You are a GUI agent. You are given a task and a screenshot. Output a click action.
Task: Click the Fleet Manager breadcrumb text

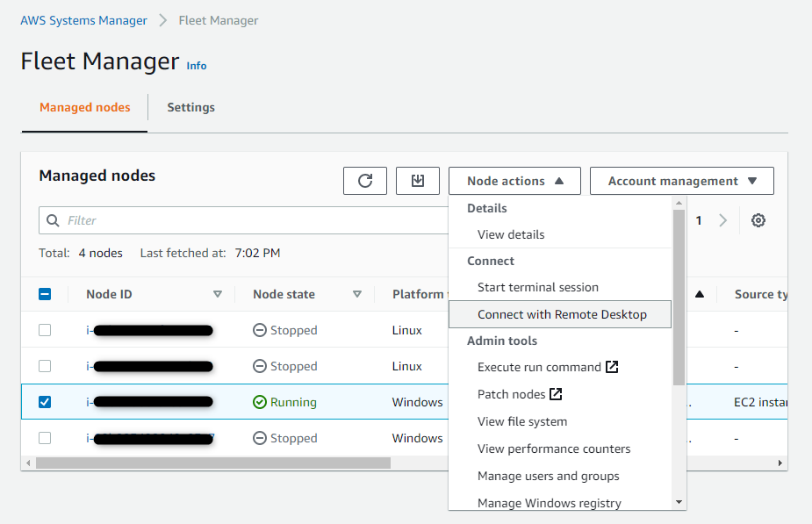tap(218, 20)
